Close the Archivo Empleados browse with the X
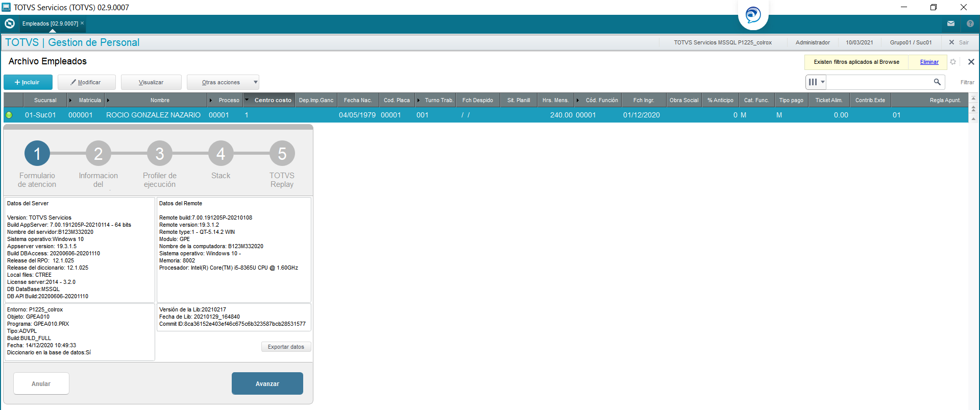The width and height of the screenshot is (980, 410). click(971, 62)
